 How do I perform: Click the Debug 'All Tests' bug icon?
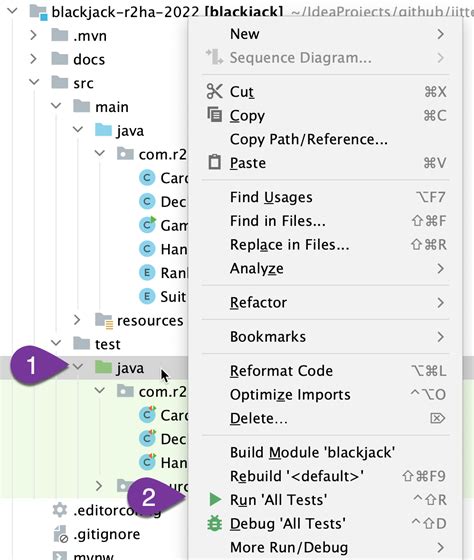coord(215,524)
